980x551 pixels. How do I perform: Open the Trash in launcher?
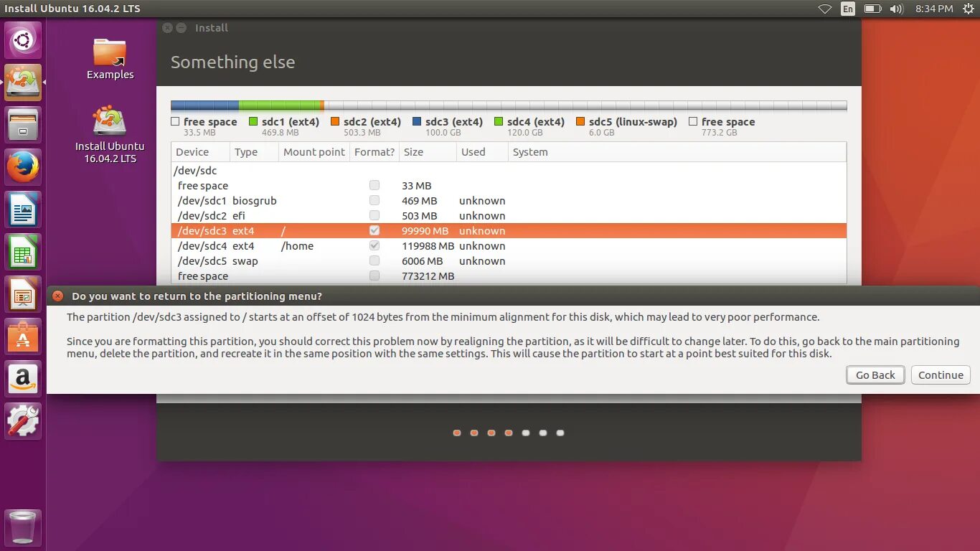tap(23, 527)
